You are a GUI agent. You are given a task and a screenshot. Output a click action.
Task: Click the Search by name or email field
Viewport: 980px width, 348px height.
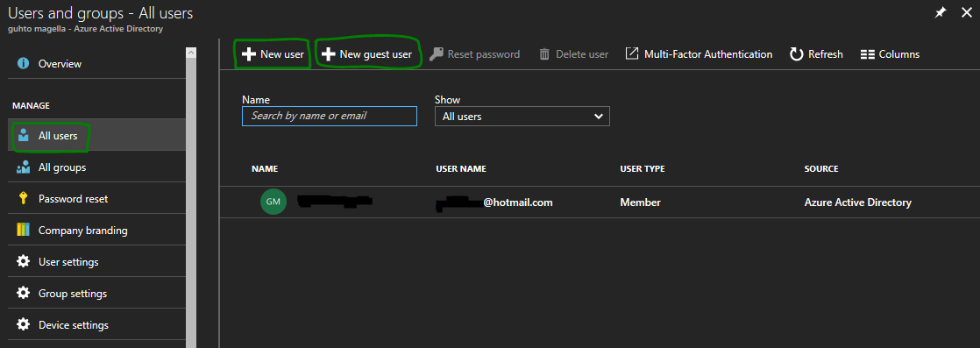tap(330, 117)
